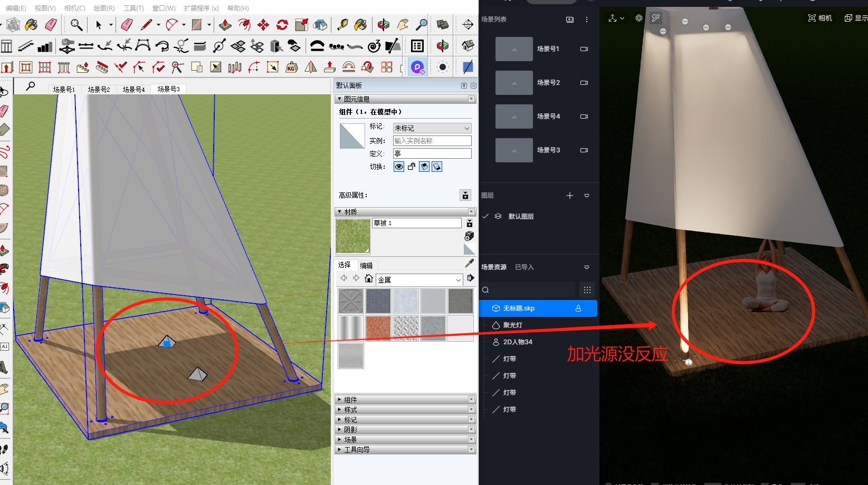The width and height of the screenshot is (868, 485).
Task: Click the Zoom Extents magnifier icon
Action: point(422,25)
